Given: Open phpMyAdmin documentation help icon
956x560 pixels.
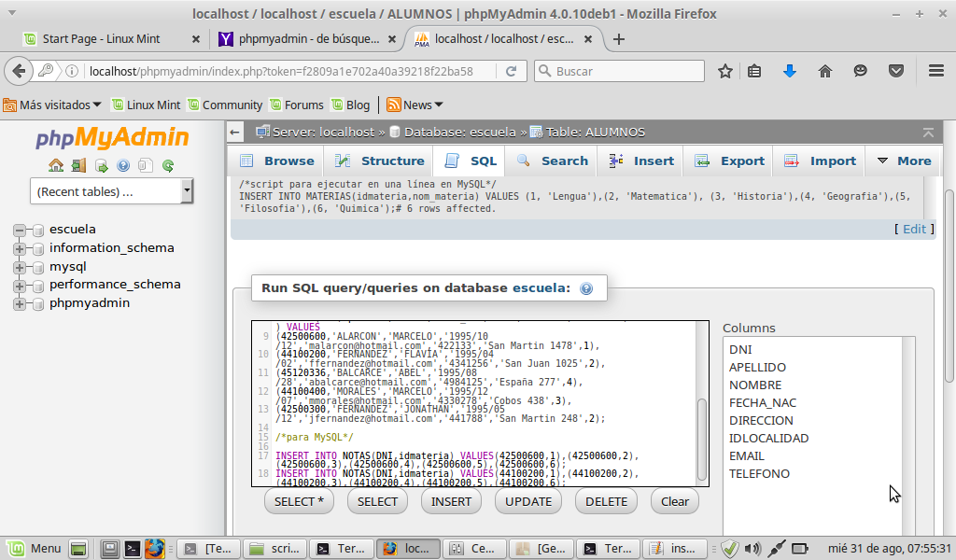Looking at the screenshot, I should (x=123, y=166).
